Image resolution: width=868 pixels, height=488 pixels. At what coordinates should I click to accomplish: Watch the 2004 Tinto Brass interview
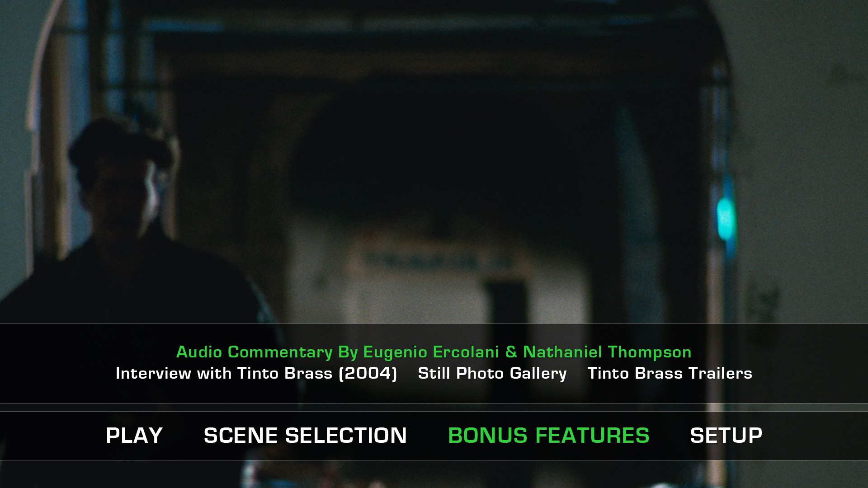(x=256, y=373)
